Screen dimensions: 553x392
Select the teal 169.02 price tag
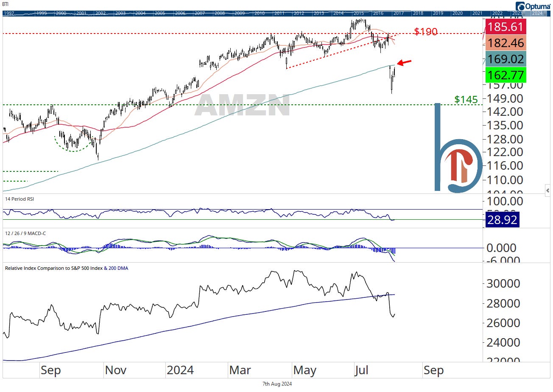point(506,59)
